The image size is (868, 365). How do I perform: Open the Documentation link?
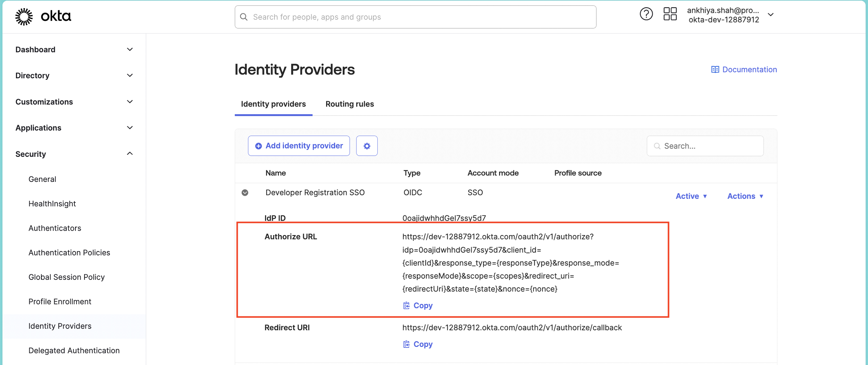click(x=750, y=69)
